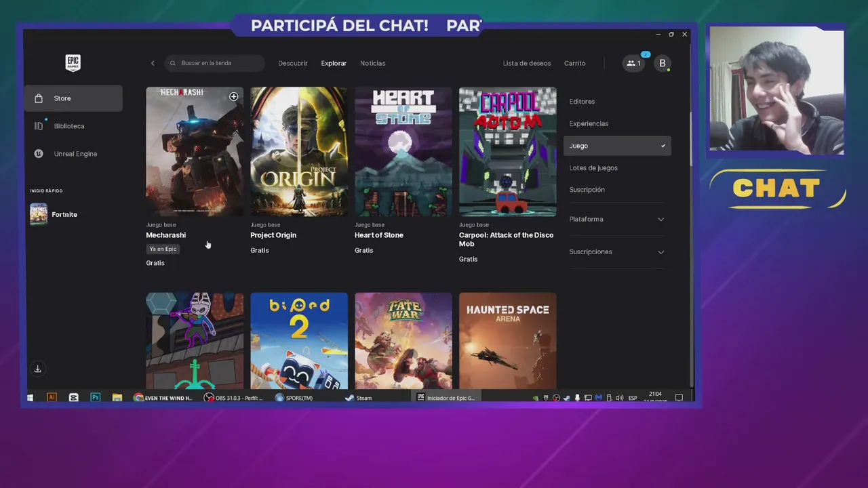This screenshot has width=868, height=488.
Task: Open Lista de deseos
Action: point(527,63)
